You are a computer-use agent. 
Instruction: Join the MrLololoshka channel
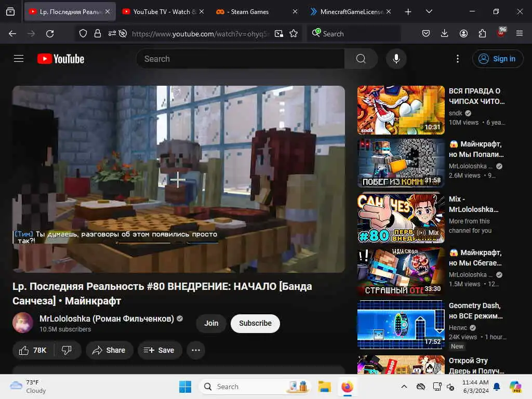click(x=211, y=323)
